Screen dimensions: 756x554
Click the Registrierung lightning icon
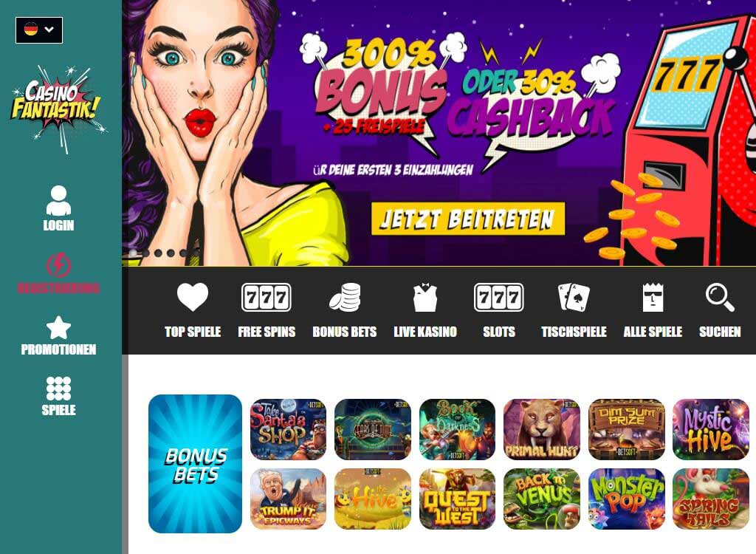click(x=58, y=264)
